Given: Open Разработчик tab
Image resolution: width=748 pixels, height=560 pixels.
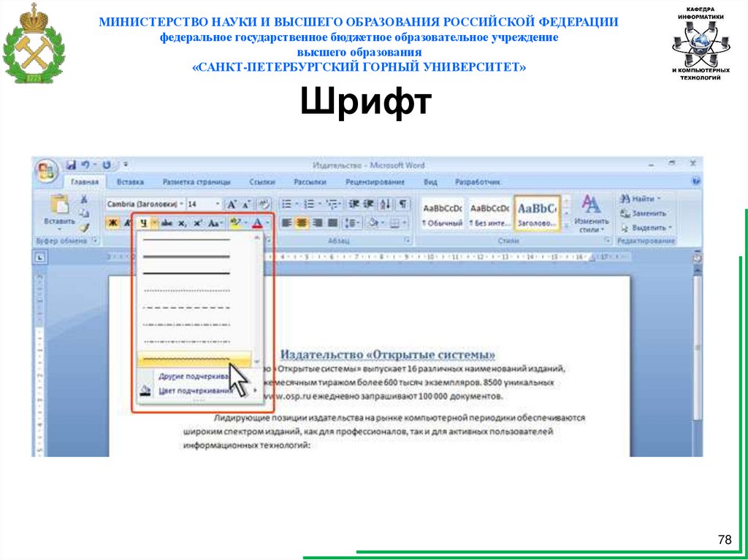Looking at the screenshot, I should [x=478, y=183].
